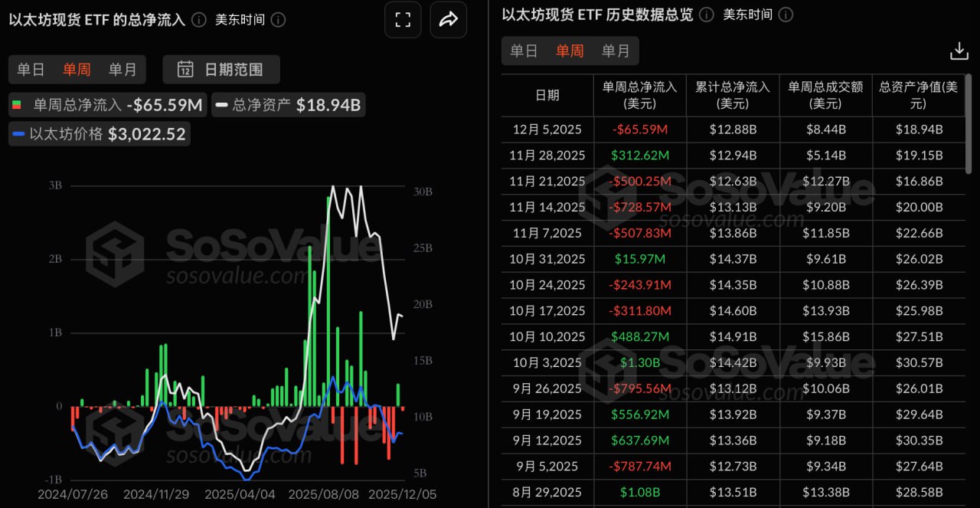This screenshot has height=508, width=980.
Task: Select 单周 tab in history table
Action: tap(570, 51)
